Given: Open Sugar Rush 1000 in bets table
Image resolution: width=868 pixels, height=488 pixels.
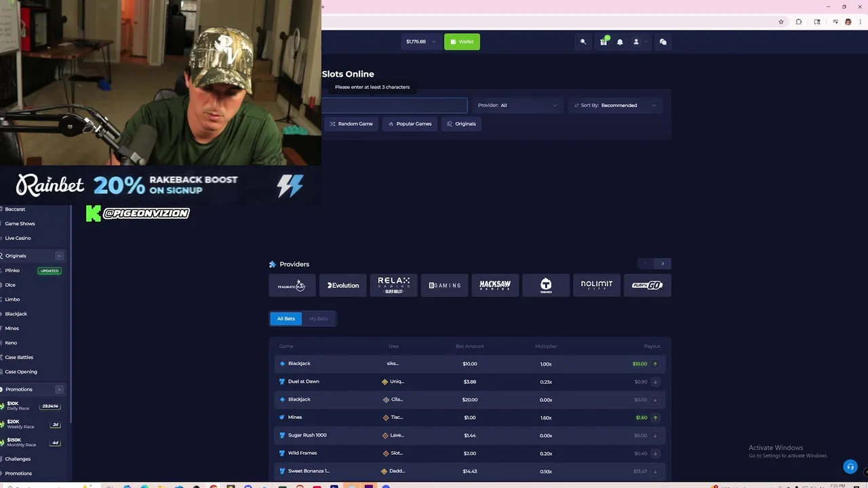Looking at the screenshot, I should pyautogui.click(x=307, y=435).
